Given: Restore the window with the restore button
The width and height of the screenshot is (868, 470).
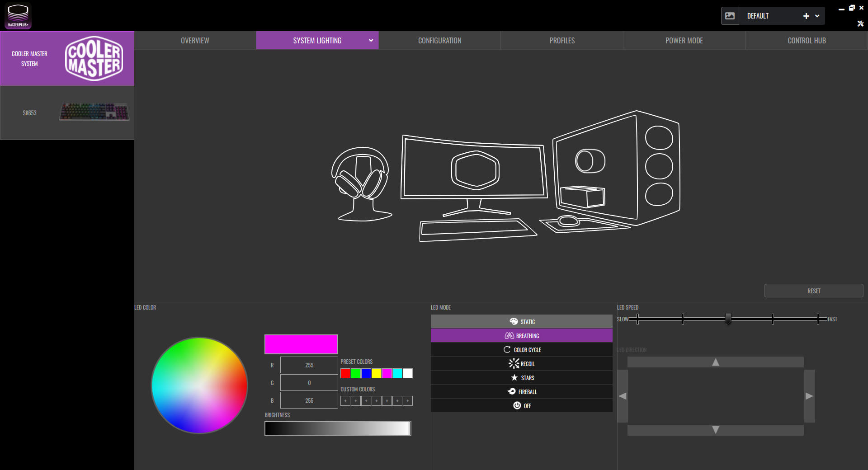Looking at the screenshot, I should (x=852, y=8).
